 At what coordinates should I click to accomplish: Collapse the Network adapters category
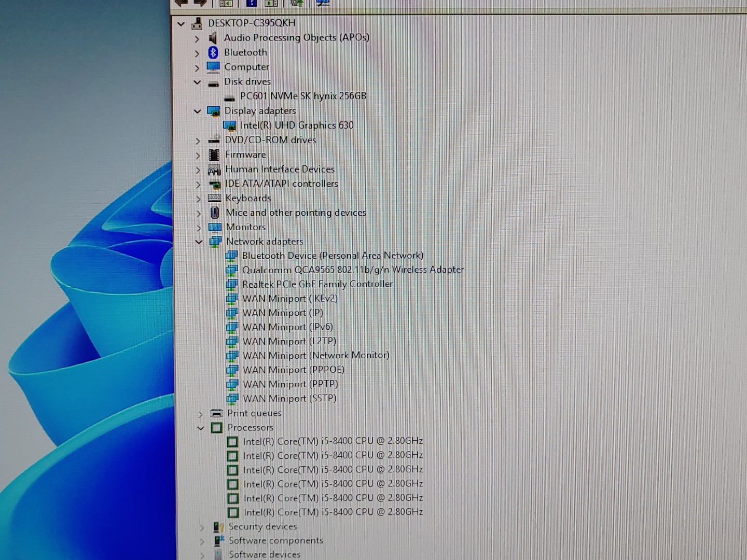coord(199,241)
